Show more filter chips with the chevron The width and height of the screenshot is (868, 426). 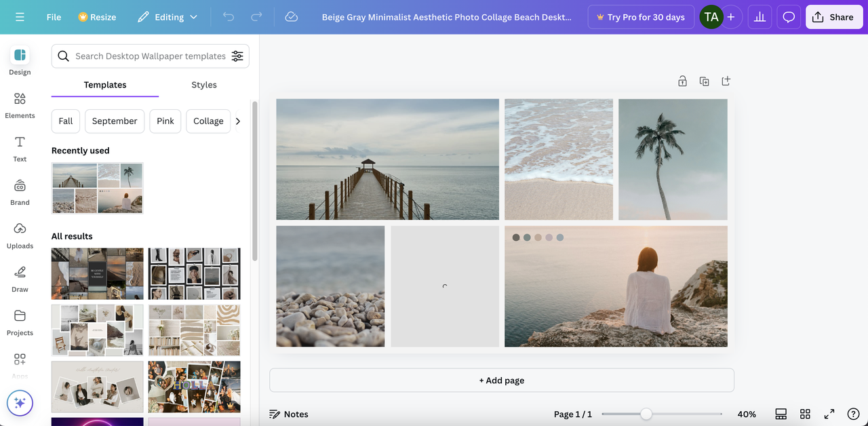pyautogui.click(x=238, y=121)
